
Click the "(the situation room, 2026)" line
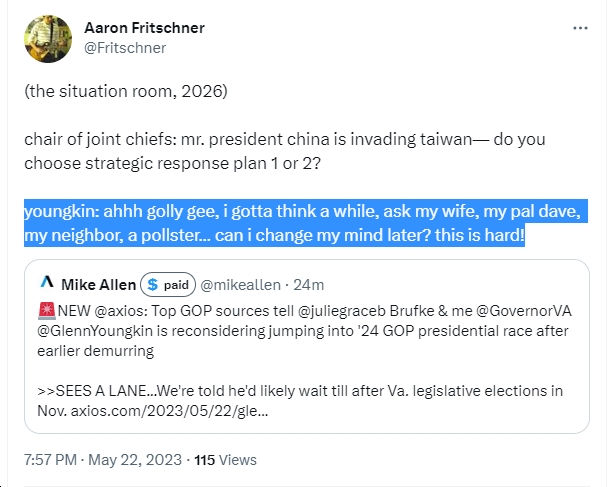click(126, 91)
